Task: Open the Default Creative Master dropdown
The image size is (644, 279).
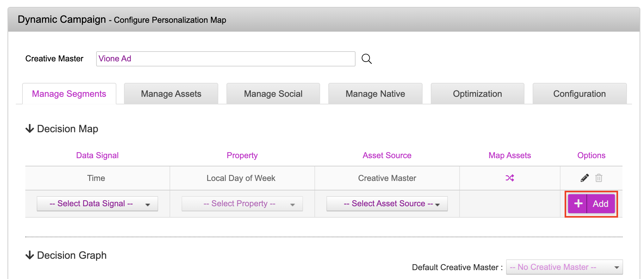Action: click(x=564, y=267)
